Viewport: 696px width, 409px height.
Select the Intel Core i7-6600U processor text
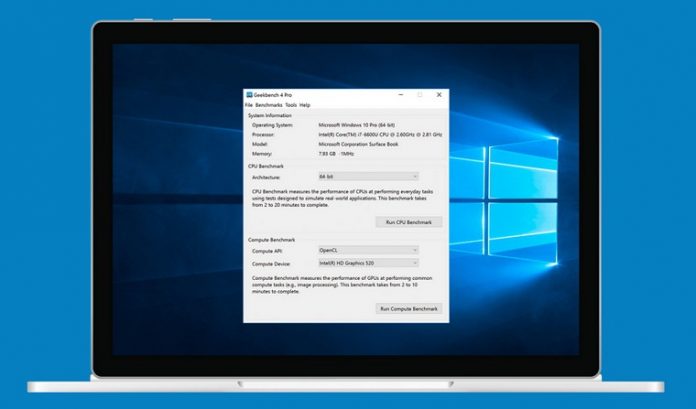(380, 135)
